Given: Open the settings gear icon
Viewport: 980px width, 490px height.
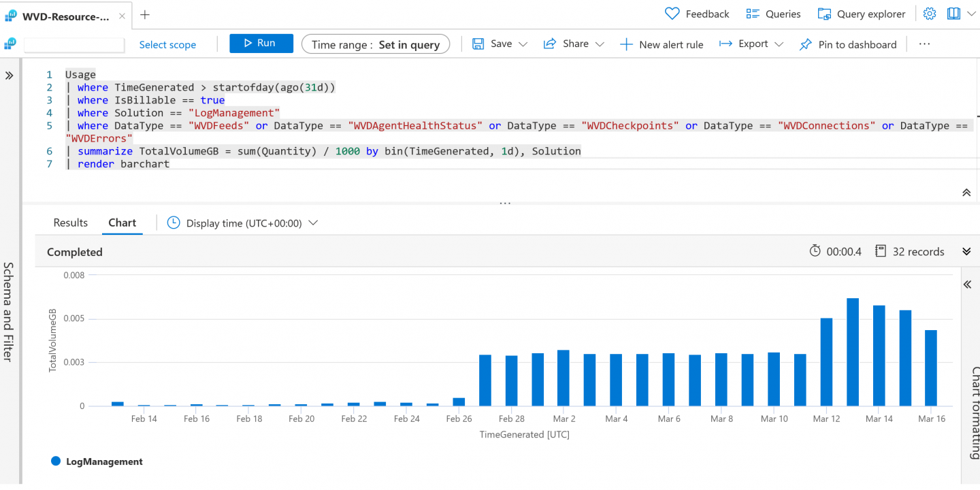Looking at the screenshot, I should click(930, 14).
